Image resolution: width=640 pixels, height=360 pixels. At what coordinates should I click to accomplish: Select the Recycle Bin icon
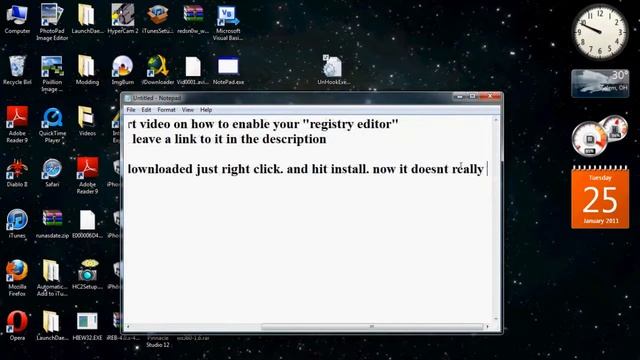pyautogui.click(x=17, y=70)
